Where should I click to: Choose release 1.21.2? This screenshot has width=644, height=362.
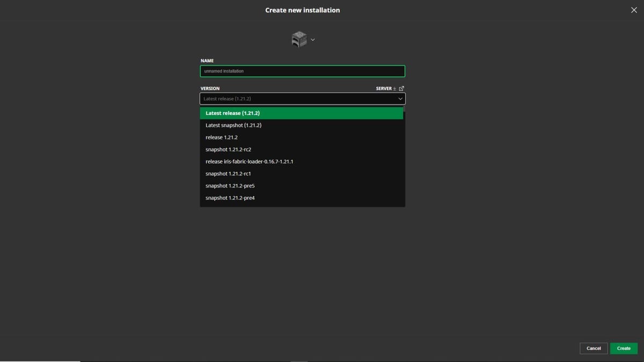point(302,137)
